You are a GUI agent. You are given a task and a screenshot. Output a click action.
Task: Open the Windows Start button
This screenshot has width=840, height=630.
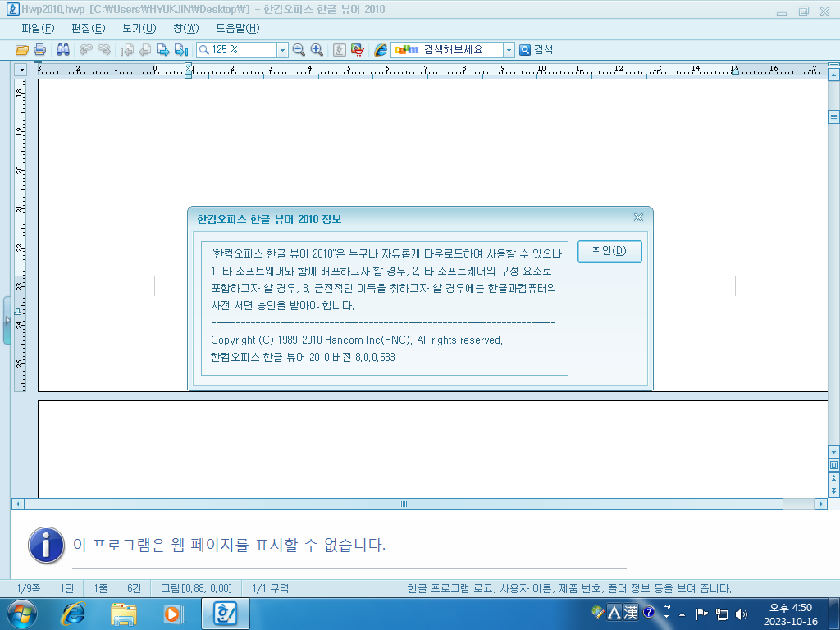(22, 614)
